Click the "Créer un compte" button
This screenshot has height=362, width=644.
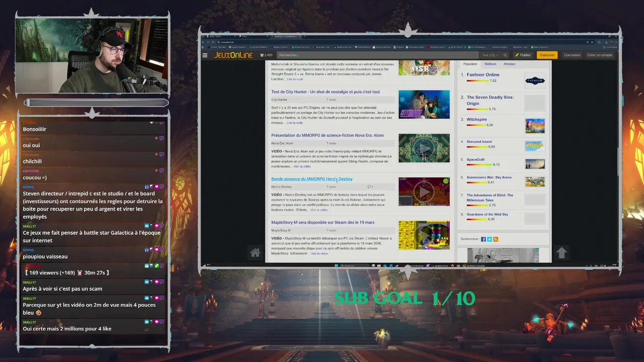point(600,55)
